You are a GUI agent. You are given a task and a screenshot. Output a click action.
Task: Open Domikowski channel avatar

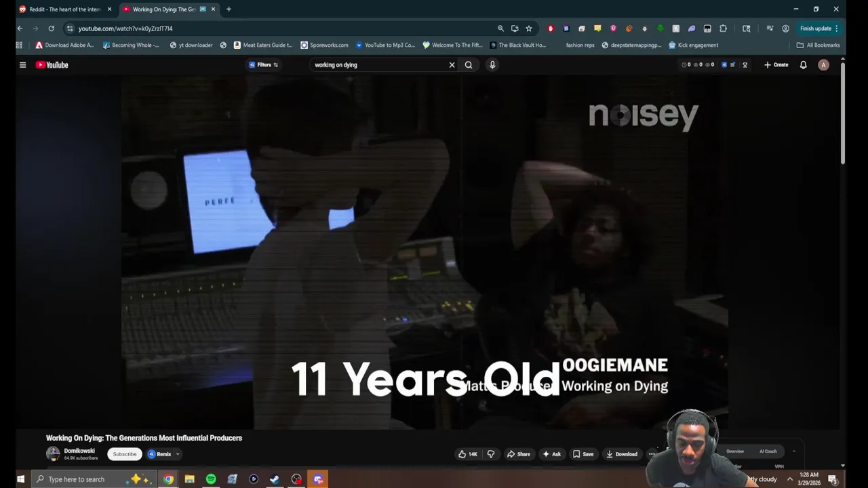(53, 454)
